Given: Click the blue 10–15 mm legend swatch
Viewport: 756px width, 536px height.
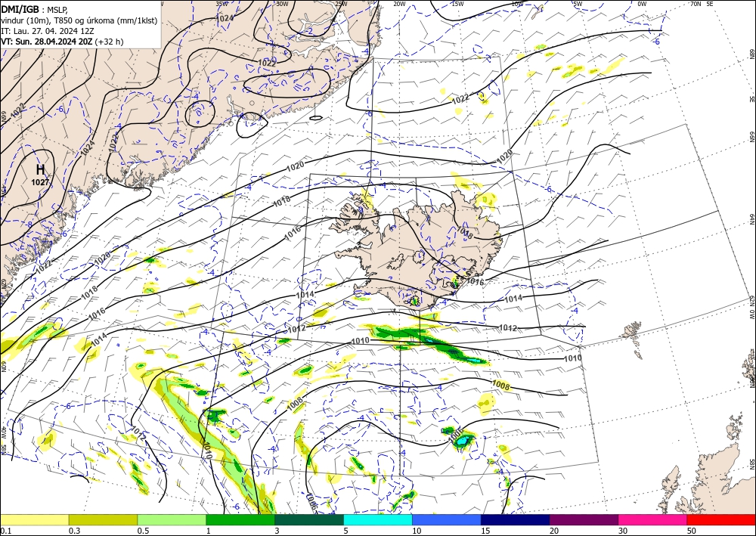Looking at the screenshot, I should 447,519.
